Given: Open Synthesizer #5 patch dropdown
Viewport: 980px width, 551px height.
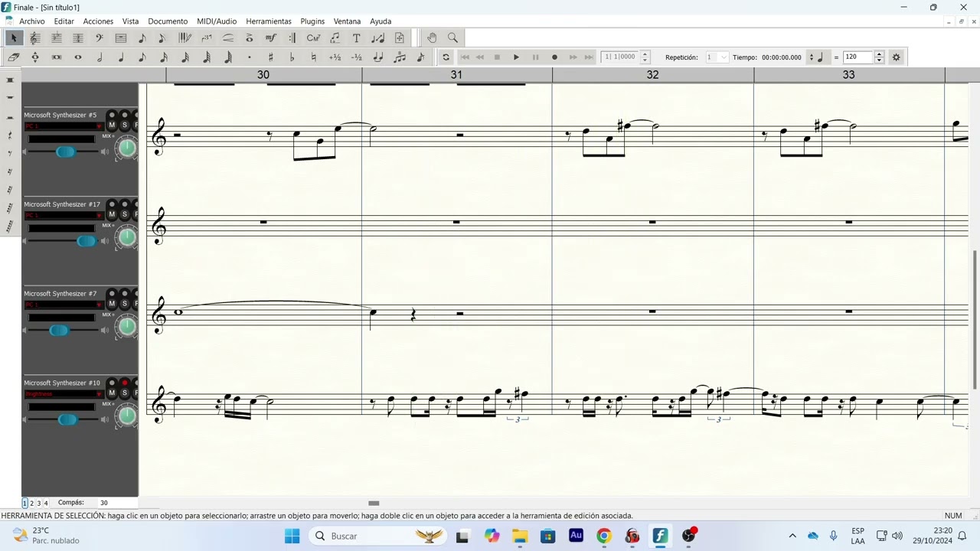Looking at the screenshot, I should (63, 126).
